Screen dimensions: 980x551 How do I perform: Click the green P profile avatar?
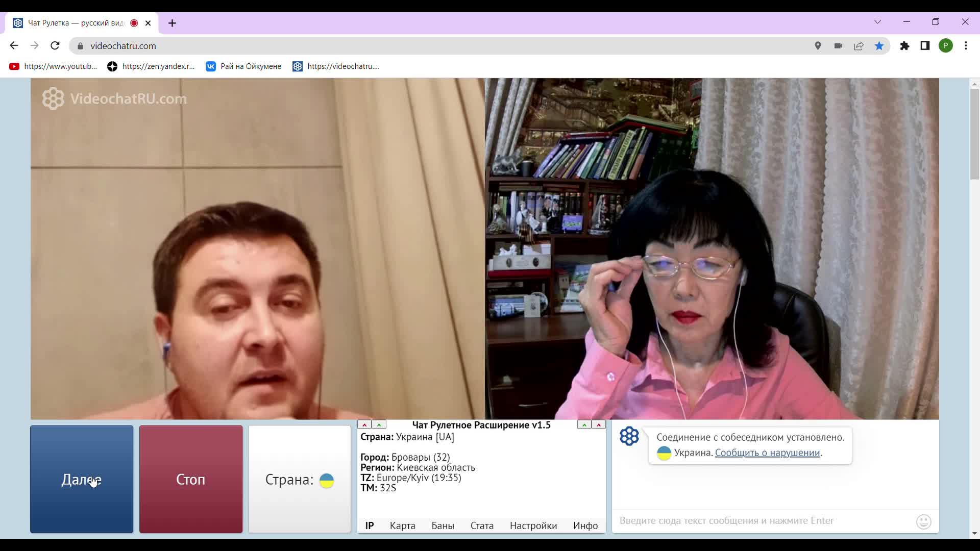click(x=945, y=46)
